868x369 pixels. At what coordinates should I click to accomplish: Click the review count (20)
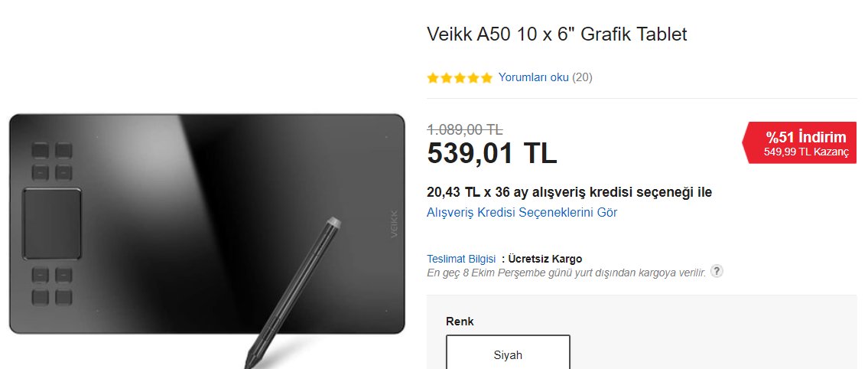point(582,77)
